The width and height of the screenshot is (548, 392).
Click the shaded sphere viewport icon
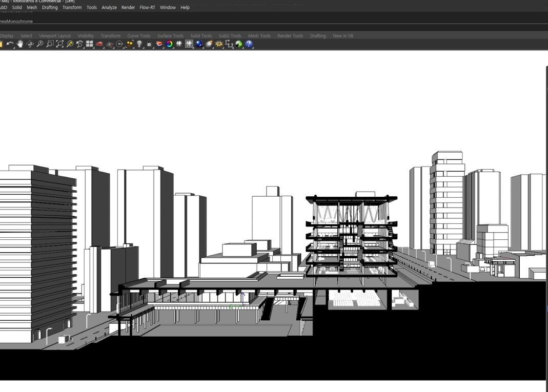click(x=179, y=44)
